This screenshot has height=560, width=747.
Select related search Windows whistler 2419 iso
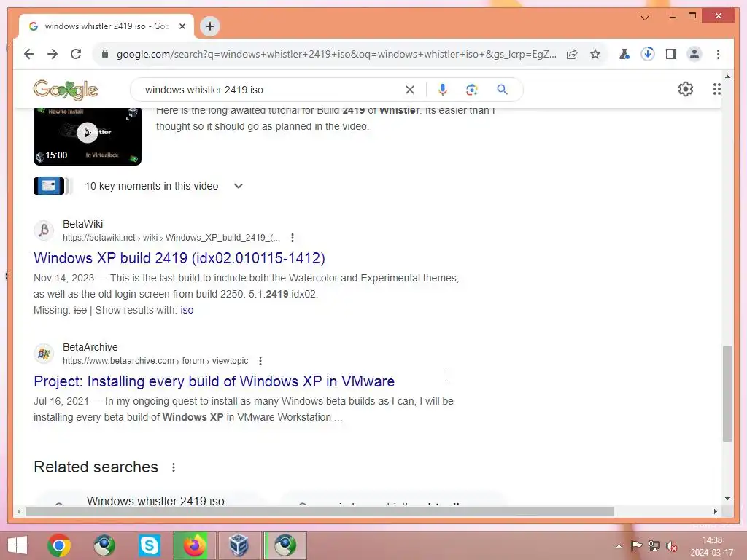point(155,501)
